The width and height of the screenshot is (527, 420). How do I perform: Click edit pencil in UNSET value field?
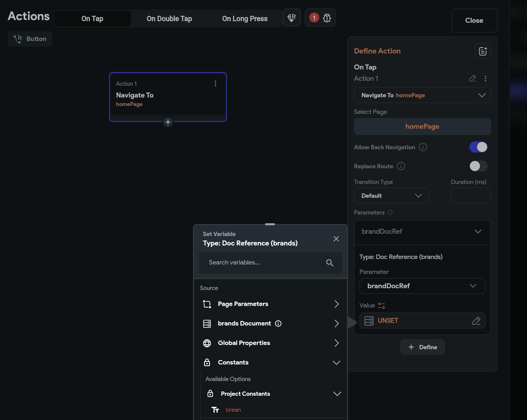coord(476,321)
